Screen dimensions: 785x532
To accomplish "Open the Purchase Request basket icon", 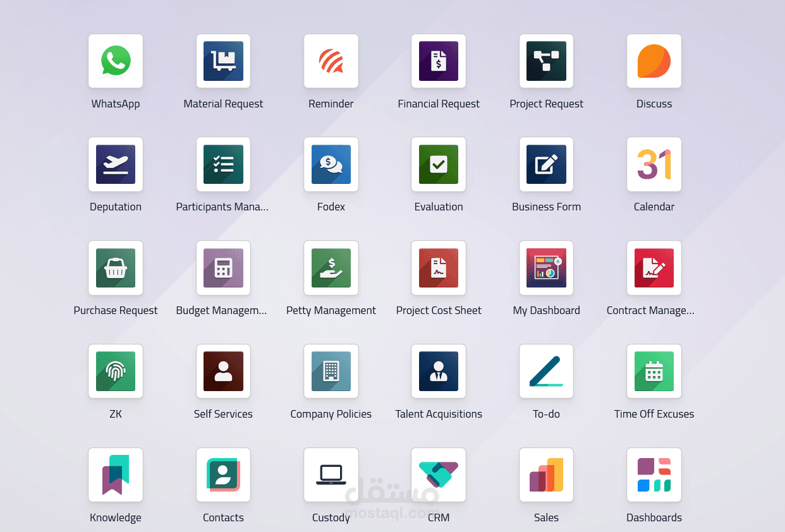I will click(116, 268).
